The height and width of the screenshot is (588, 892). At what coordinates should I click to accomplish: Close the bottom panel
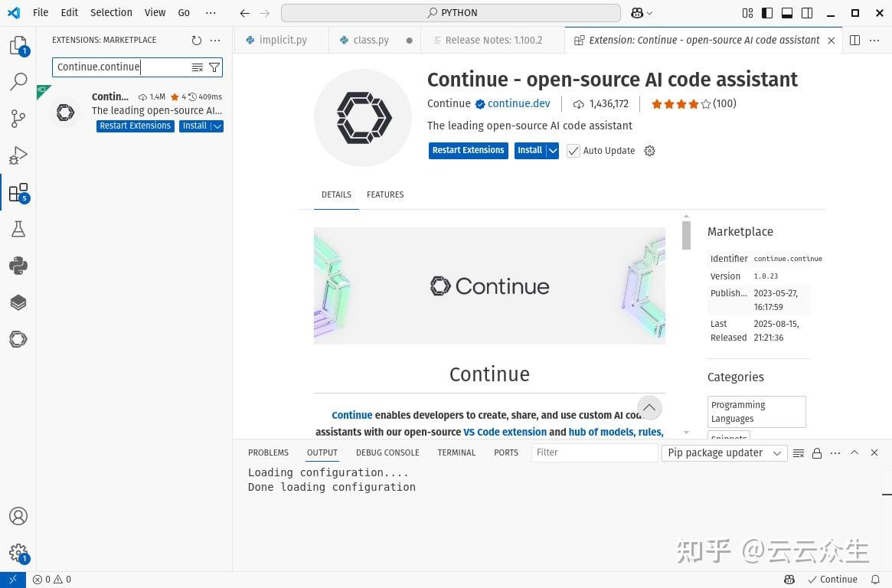874,452
